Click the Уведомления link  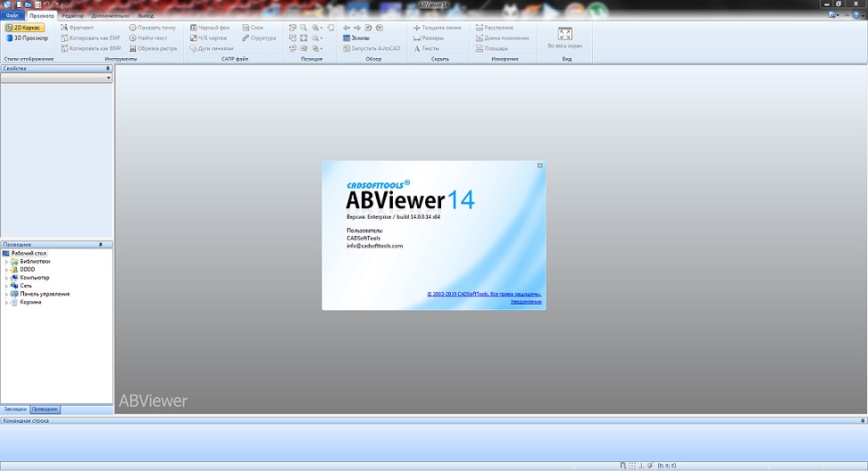[x=526, y=302]
